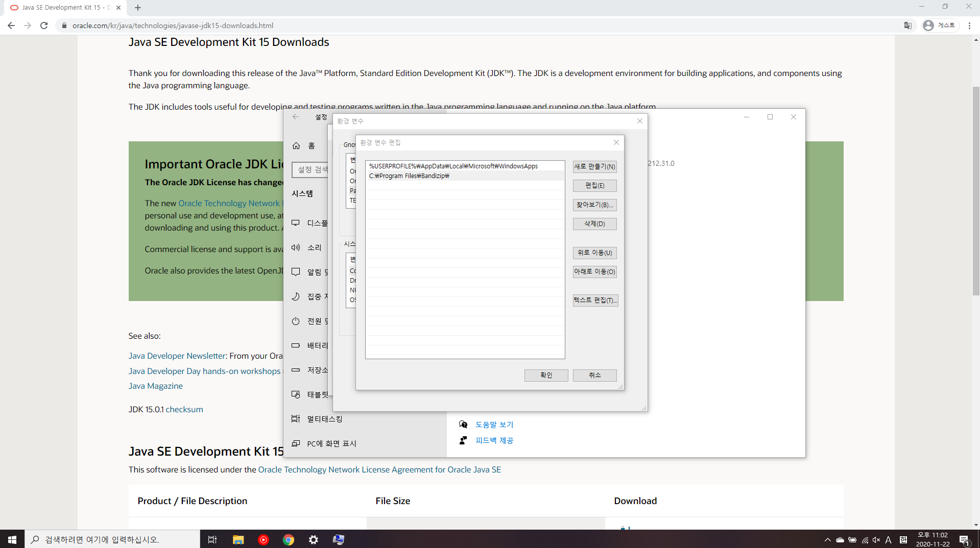
Task: Open the system properties taskbar icon
Action: (338, 539)
